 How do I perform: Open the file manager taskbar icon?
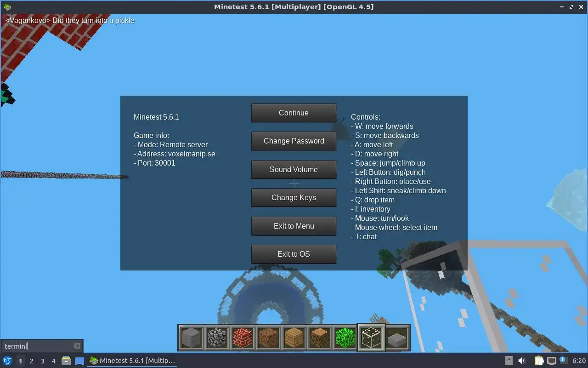tap(66, 361)
